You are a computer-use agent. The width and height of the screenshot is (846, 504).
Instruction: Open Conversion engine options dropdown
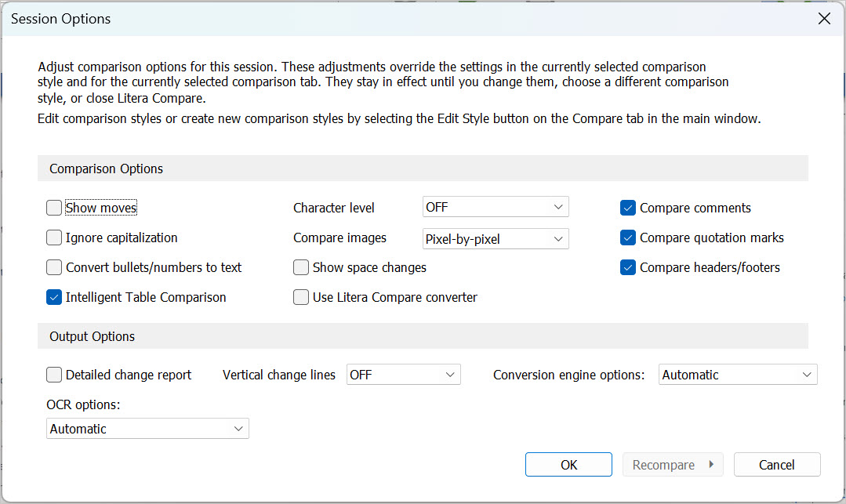pos(738,375)
